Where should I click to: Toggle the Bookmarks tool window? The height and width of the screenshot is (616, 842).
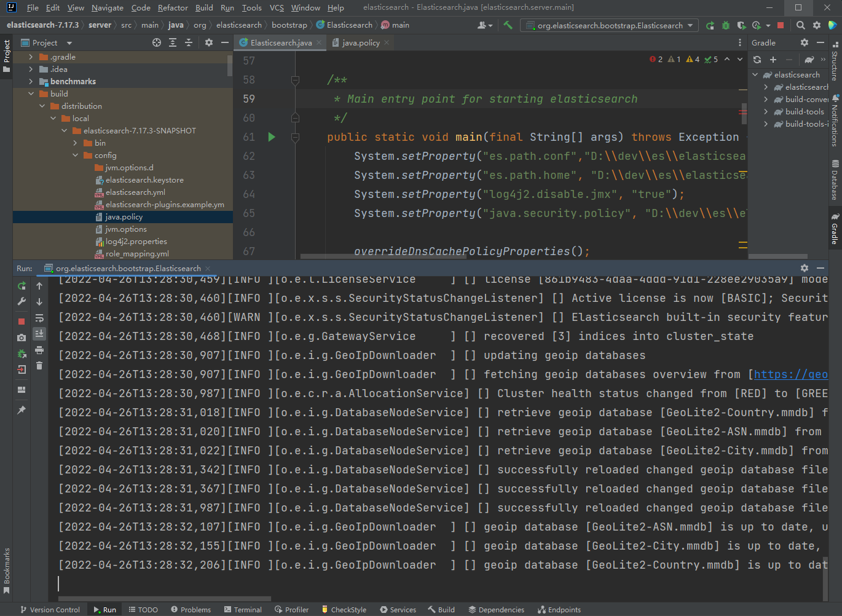tap(7, 571)
